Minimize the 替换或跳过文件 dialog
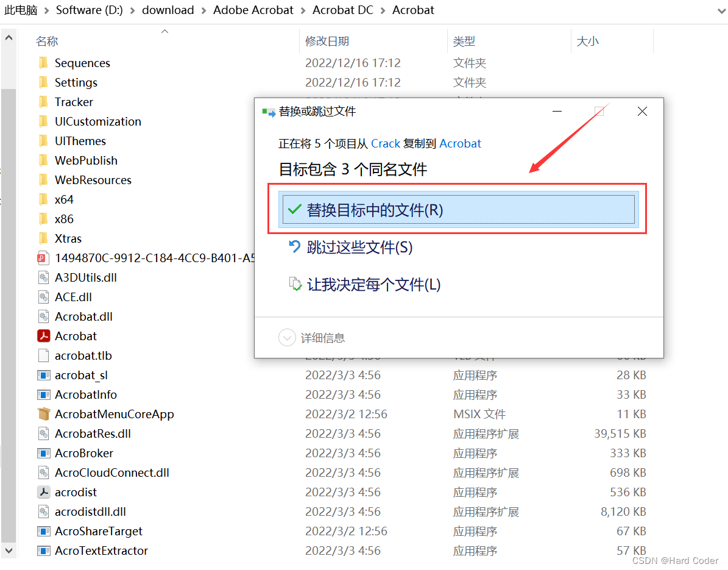This screenshot has height=570, width=728. tap(557, 112)
